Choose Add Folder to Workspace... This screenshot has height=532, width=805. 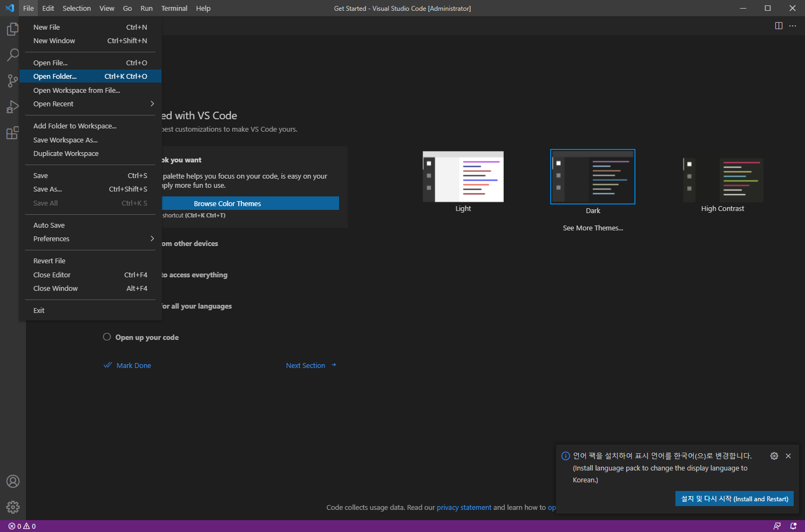[x=90, y=126]
